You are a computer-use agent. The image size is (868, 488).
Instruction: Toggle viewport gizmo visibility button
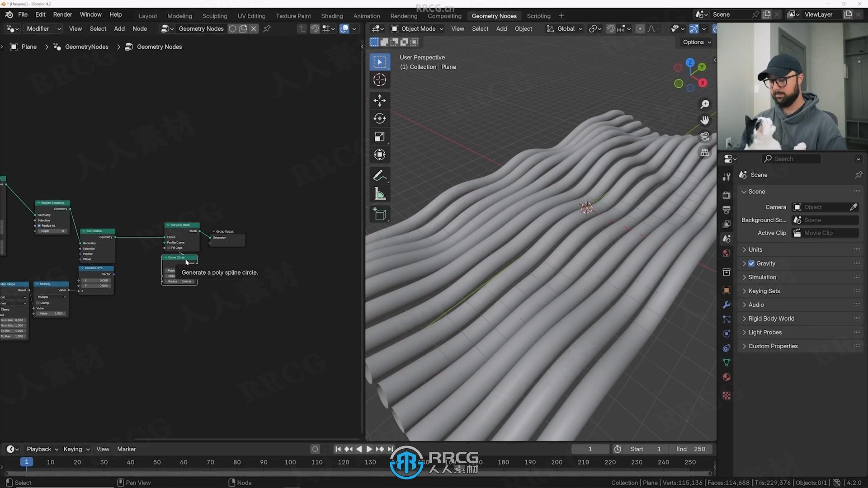(693, 28)
